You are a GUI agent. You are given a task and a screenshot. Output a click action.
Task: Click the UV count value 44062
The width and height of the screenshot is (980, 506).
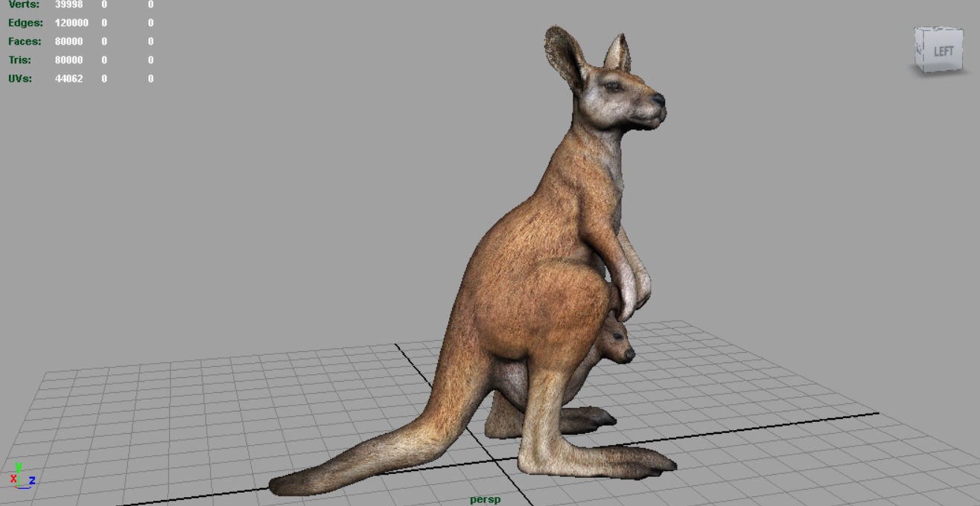[69, 79]
